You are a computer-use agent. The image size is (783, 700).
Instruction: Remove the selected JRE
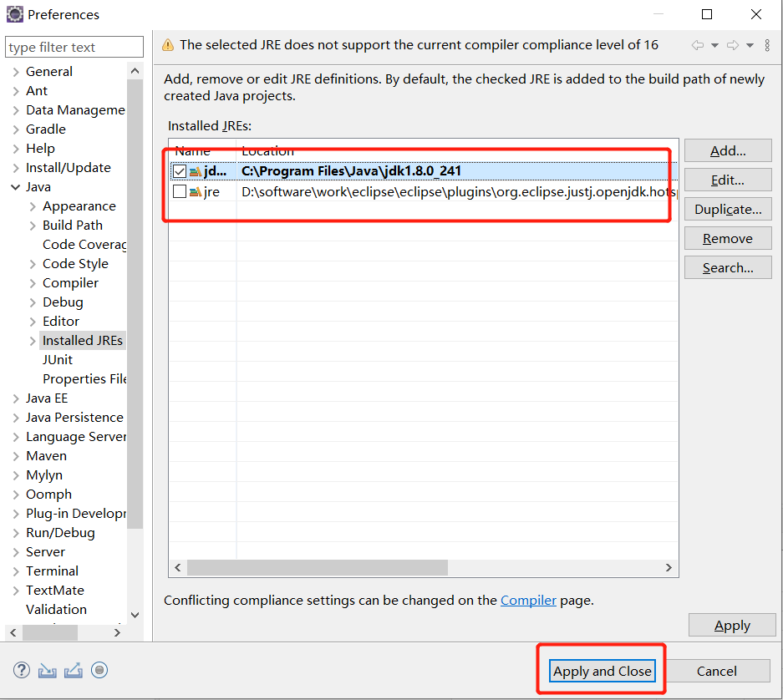point(728,239)
